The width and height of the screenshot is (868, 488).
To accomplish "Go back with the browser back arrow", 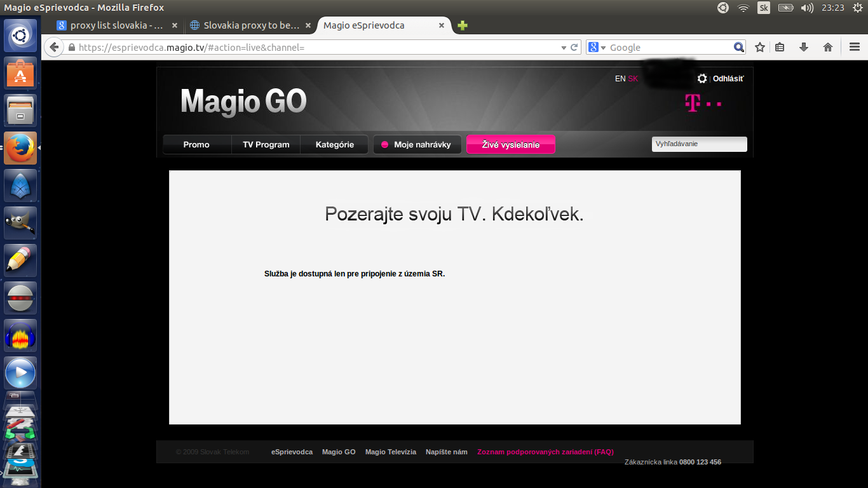I will point(54,47).
